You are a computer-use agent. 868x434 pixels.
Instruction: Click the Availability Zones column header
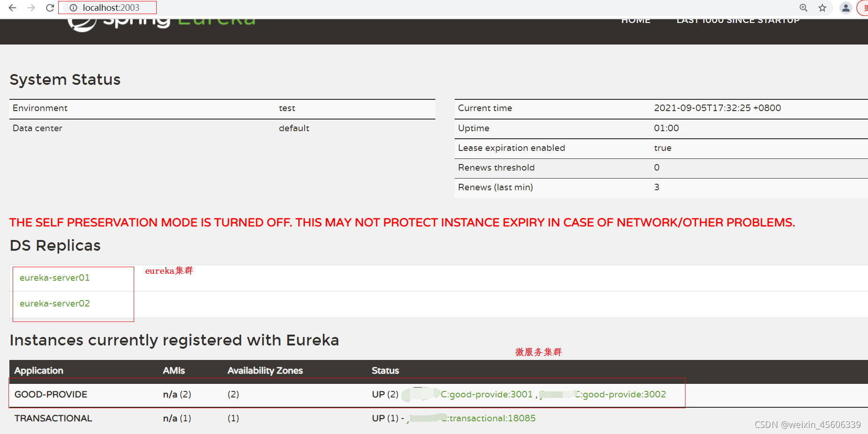click(265, 370)
